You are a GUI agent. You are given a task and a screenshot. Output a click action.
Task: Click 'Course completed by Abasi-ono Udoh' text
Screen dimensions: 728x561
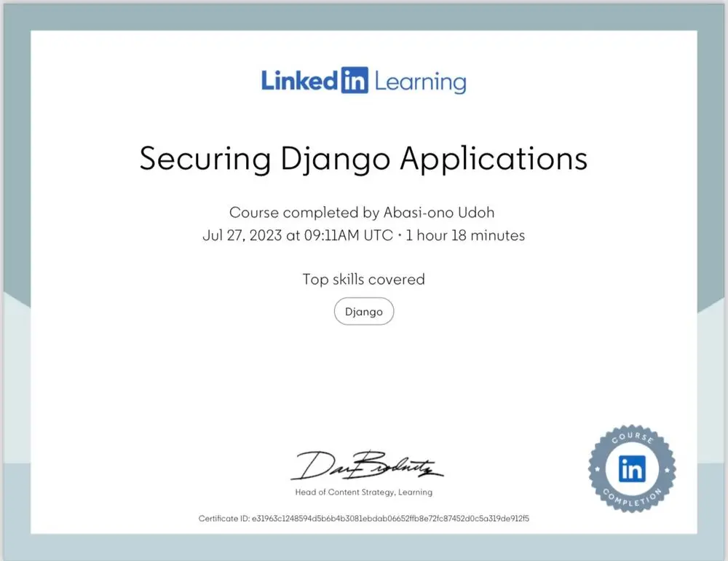click(x=362, y=212)
